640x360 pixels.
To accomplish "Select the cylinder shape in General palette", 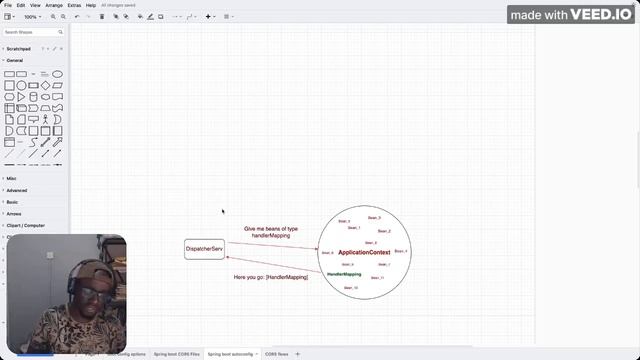I will [x=33, y=97].
